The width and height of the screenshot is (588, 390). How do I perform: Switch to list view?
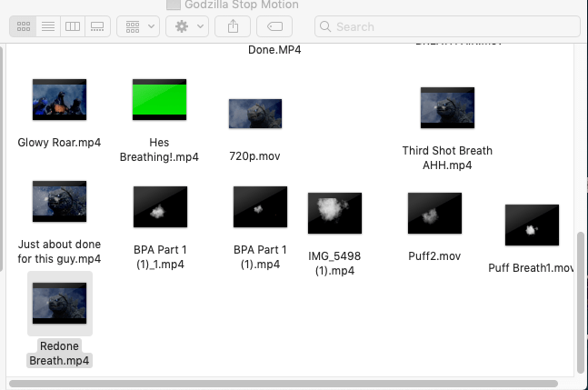tap(47, 27)
